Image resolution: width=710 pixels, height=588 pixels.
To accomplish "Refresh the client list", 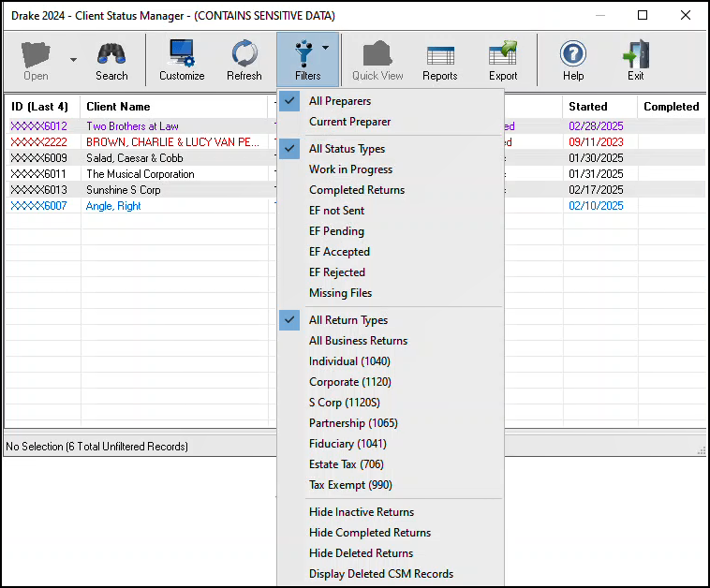I will click(x=244, y=60).
